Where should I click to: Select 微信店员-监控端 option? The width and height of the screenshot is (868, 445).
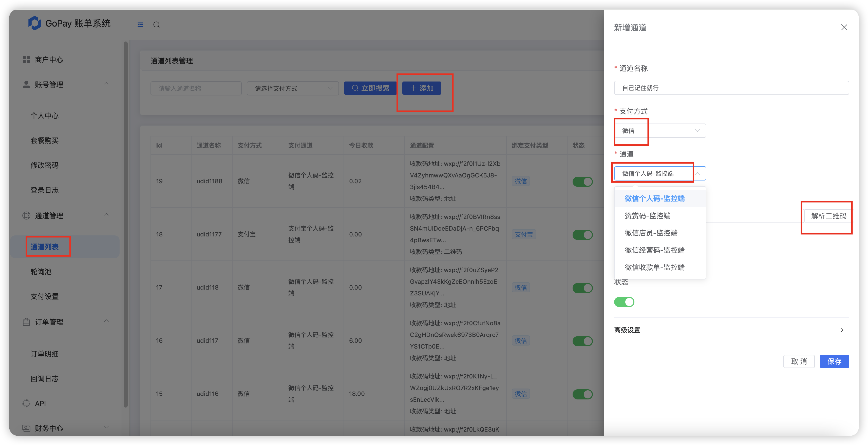click(x=660, y=233)
